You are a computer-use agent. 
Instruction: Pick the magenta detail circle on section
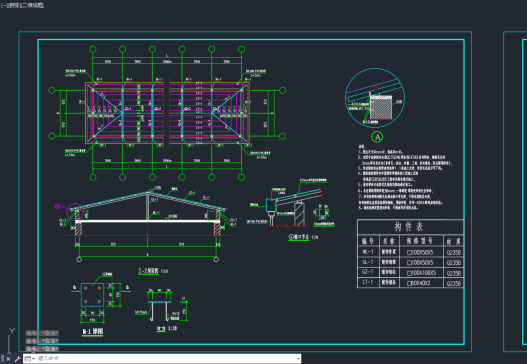tap(75, 211)
